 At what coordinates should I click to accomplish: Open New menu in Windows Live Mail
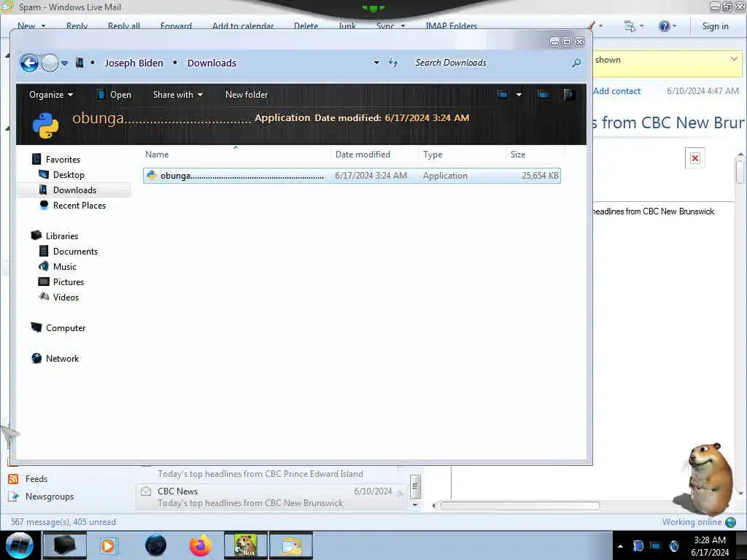31,26
